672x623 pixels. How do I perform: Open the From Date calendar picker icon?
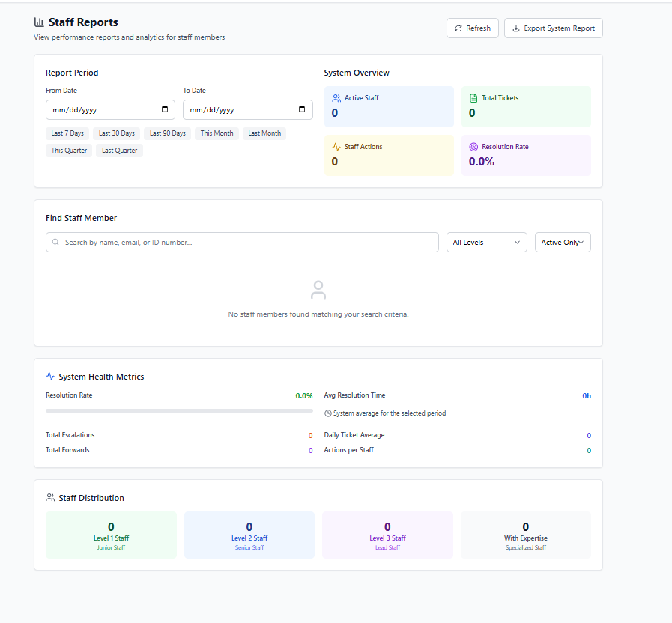click(165, 109)
